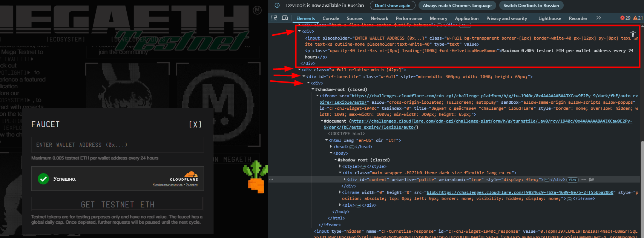
Task: Open the Lighthouse tab
Action: (x=550, y=18)
